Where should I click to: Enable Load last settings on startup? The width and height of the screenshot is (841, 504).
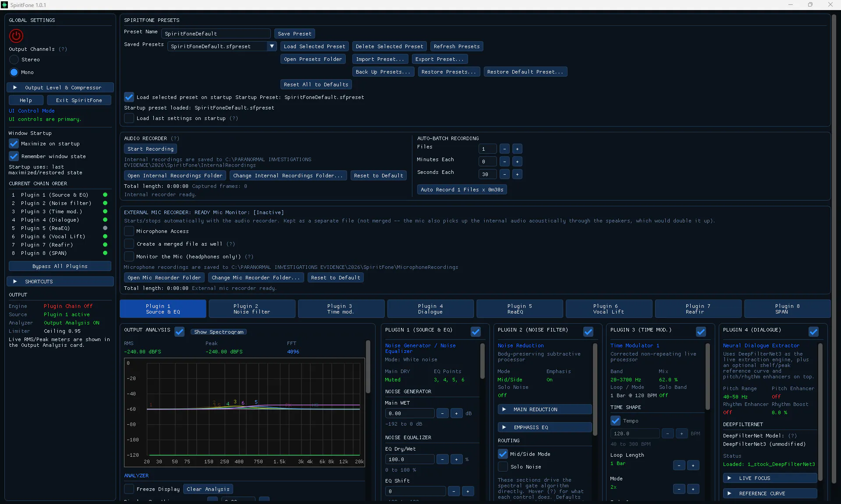point(129,118)
